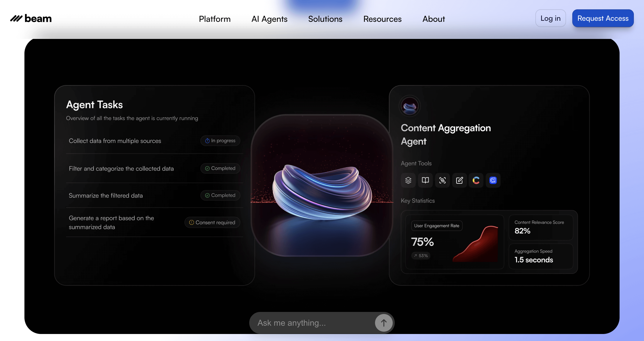Screen dimensions: 644x341
Task: Click the blue Algolia search tool icon
Action: point(493,180)
